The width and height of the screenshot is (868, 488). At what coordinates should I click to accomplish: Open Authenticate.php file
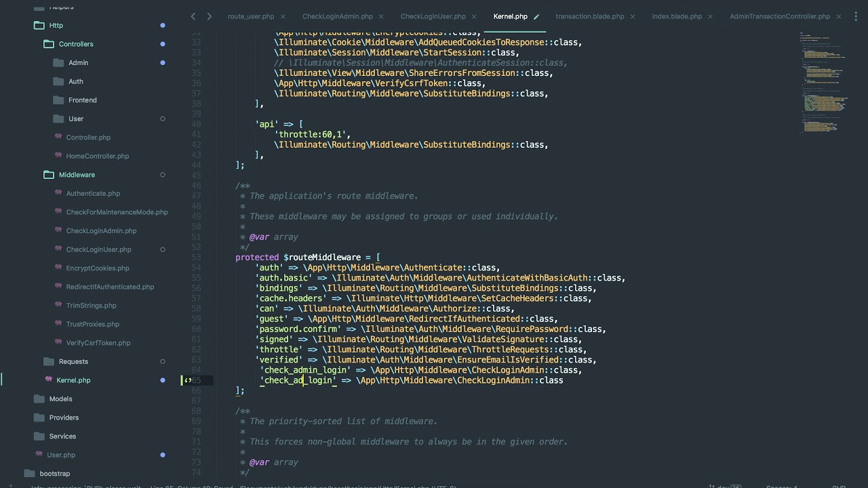click(93, 193)
